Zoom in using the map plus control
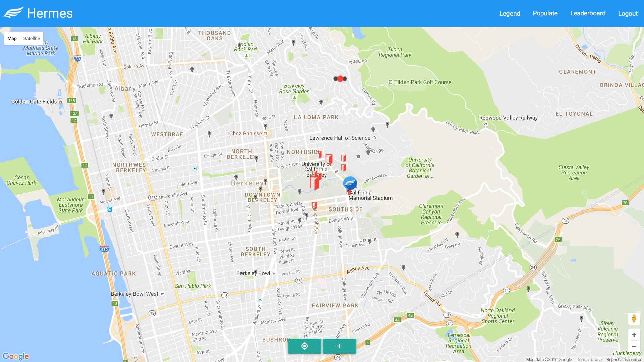 click(x=634, y=335)
